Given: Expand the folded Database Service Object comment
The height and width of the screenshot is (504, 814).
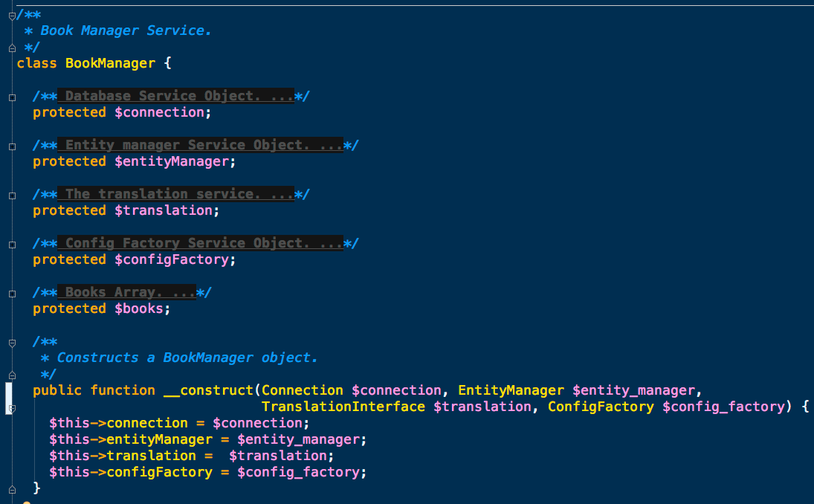Looking at the screenshot, I should [11, 97].
